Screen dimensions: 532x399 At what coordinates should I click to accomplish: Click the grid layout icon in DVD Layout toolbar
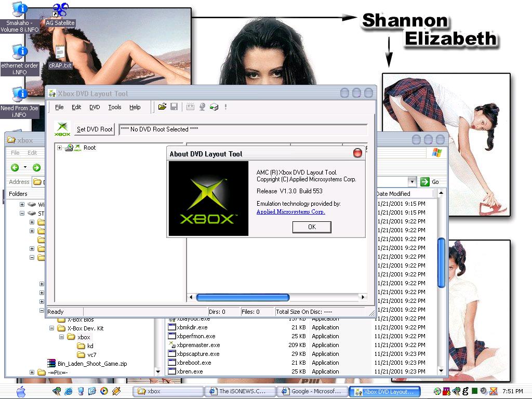click(190, 107)
